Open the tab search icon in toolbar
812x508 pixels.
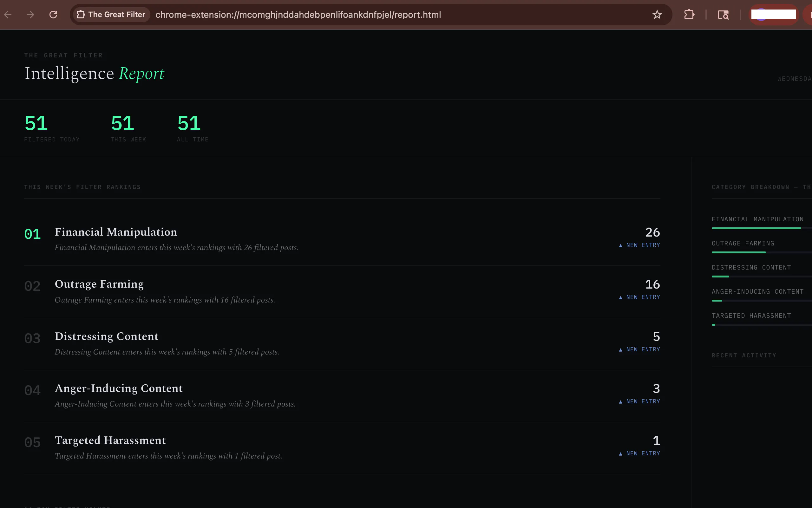click(x=723, y=15)
